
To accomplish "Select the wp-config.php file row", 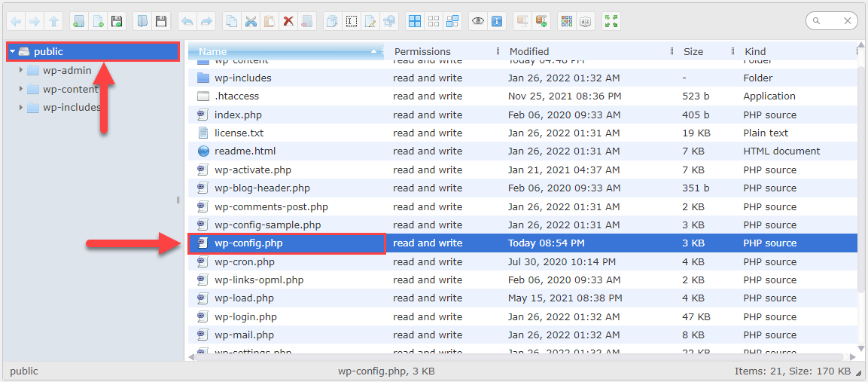I will tap(522, 243).
